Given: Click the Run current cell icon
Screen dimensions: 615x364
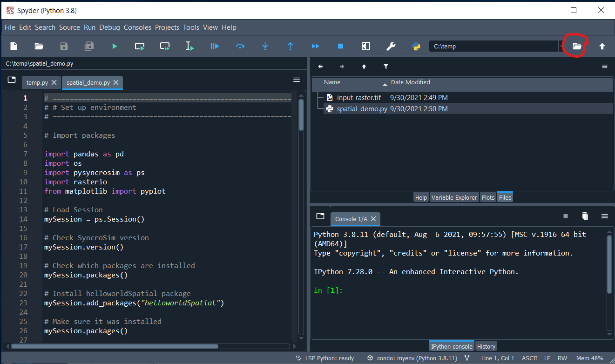Looking at the screenshot, I should coord(139,46).
